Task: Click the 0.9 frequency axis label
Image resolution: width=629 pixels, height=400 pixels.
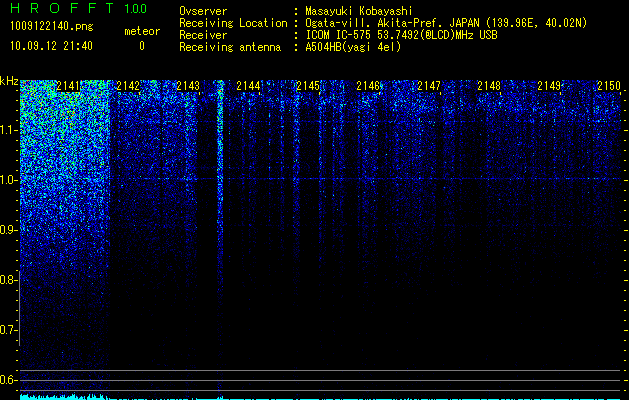Action: [8, 230]
